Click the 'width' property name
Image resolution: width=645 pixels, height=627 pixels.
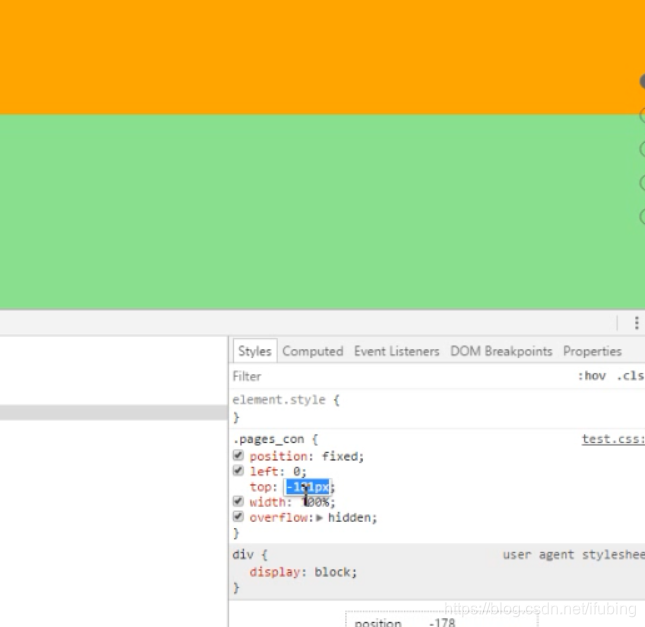(267, 502)
